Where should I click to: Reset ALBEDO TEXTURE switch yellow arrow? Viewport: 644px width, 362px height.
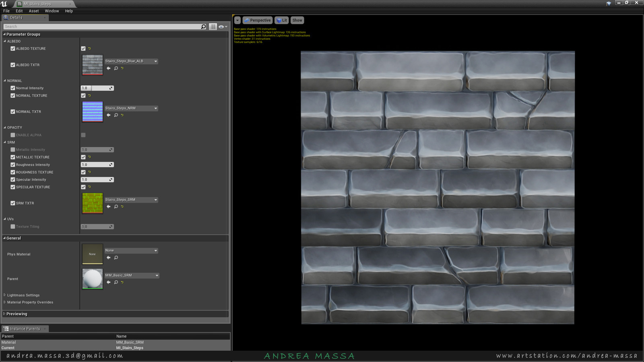click(89, 49)
